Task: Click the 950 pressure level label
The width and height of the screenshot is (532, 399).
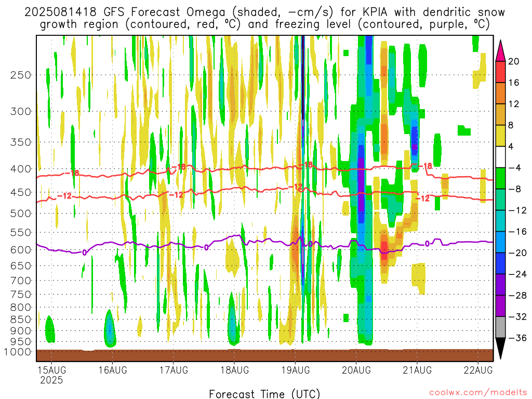Action: [x=21, y=342]
